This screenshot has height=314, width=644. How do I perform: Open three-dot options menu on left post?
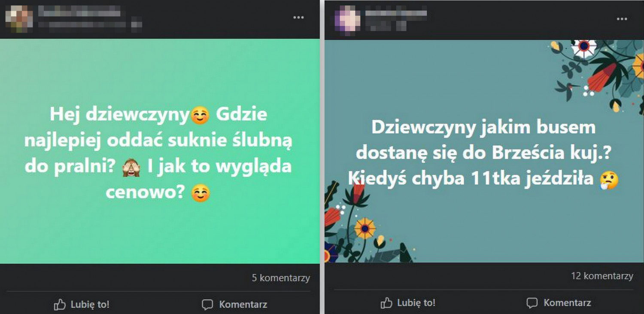(x=299, y=18)
